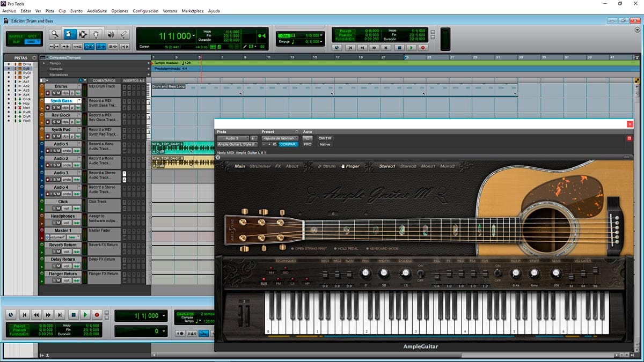This screenshot has height=362, width=644.
Task: Switch to the FX tab in Ample Guitar
Action: pyautogui.click(x=278, y=166)
